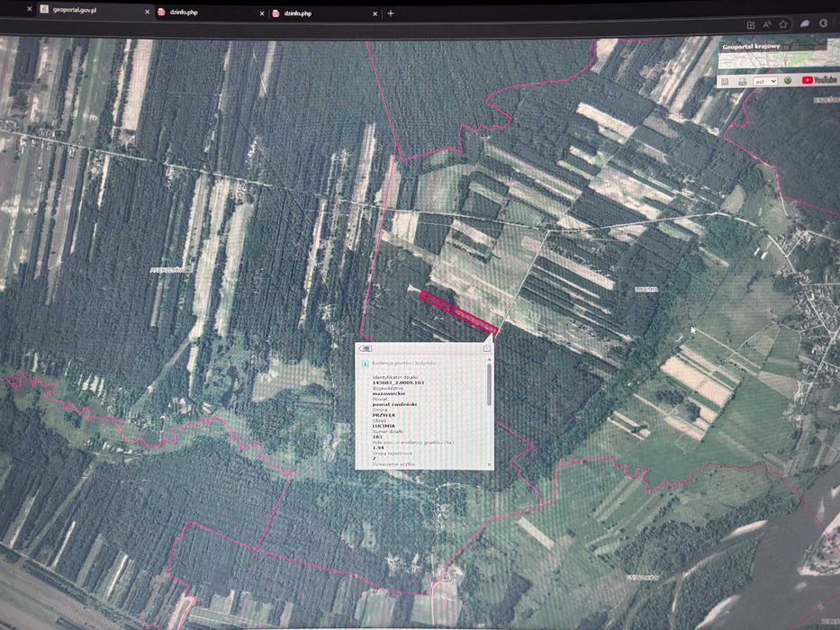Close the parcel info popup
The height and width of the screenshot is (630, 840).
[486, 349]
